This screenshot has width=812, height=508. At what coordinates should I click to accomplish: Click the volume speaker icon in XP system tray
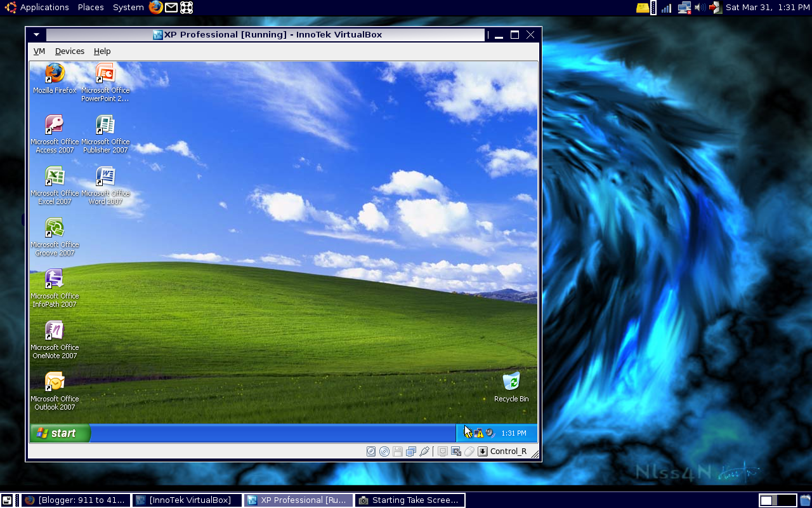click(490, 433)
